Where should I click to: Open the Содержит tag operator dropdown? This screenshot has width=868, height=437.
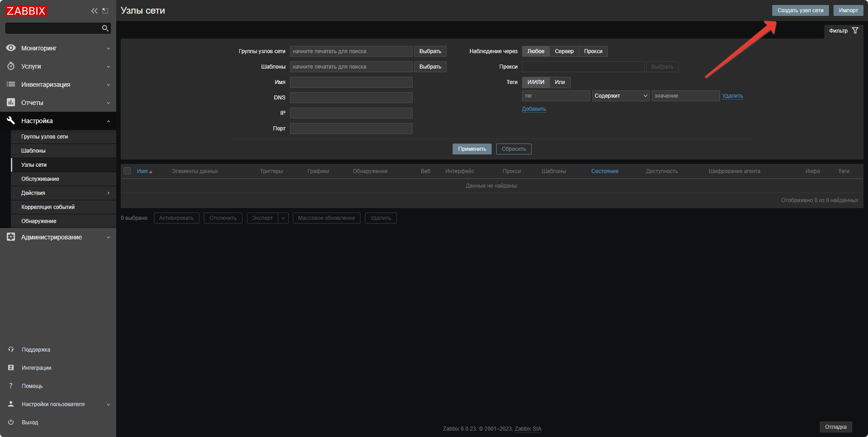pyautogui.click(x=621, y=96)
